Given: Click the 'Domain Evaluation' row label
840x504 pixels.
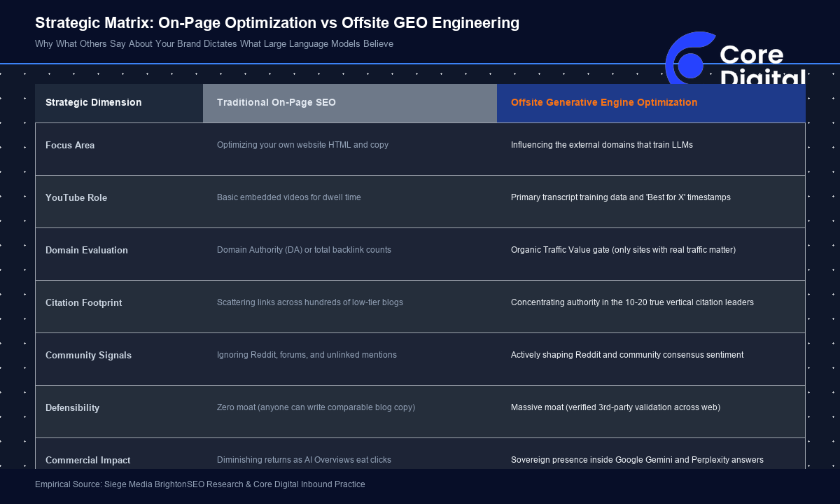Looking at the screenshot, I should [x=87, y=251].
